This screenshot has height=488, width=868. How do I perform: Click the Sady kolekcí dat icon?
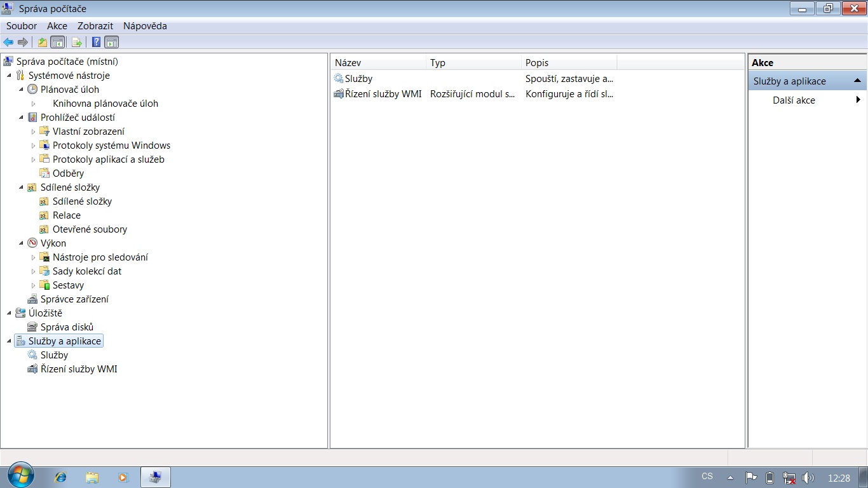point(44,271)
